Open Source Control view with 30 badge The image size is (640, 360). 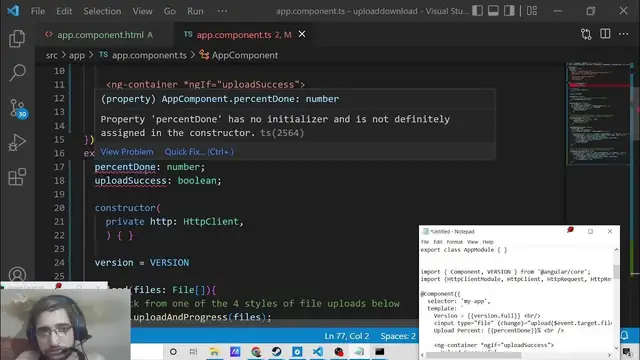pos(18,108)
